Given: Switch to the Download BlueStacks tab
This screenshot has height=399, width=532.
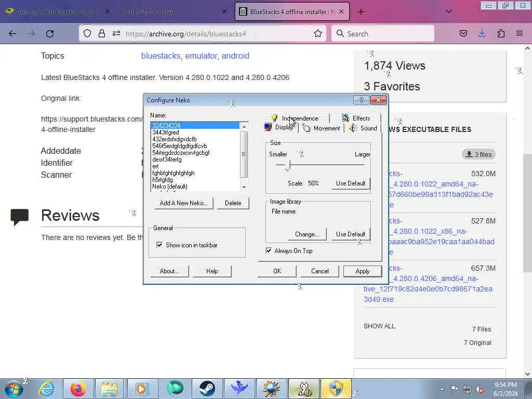Looking at the screenshot, I should [58, 11].
